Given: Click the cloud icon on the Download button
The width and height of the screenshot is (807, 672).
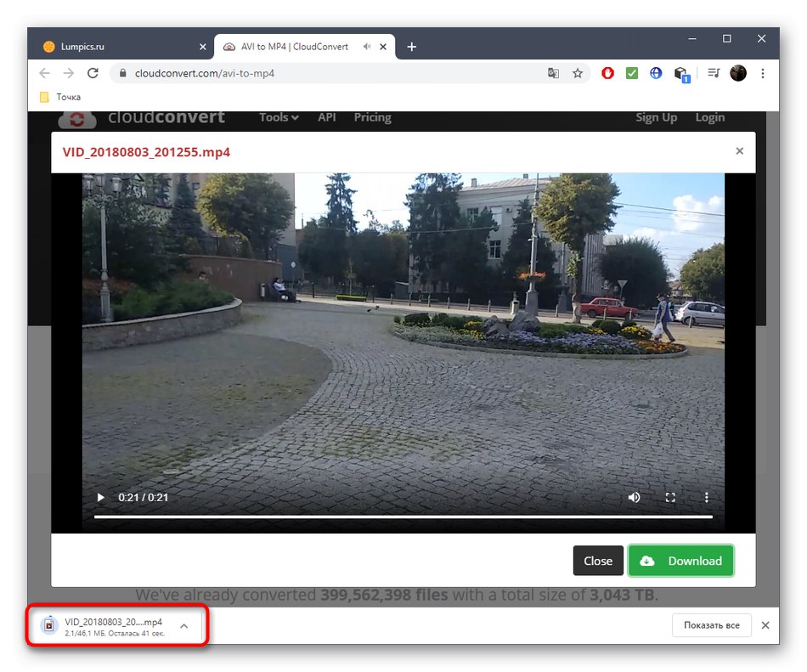Looking at the screenshot, I should click(x=647, y=561).
